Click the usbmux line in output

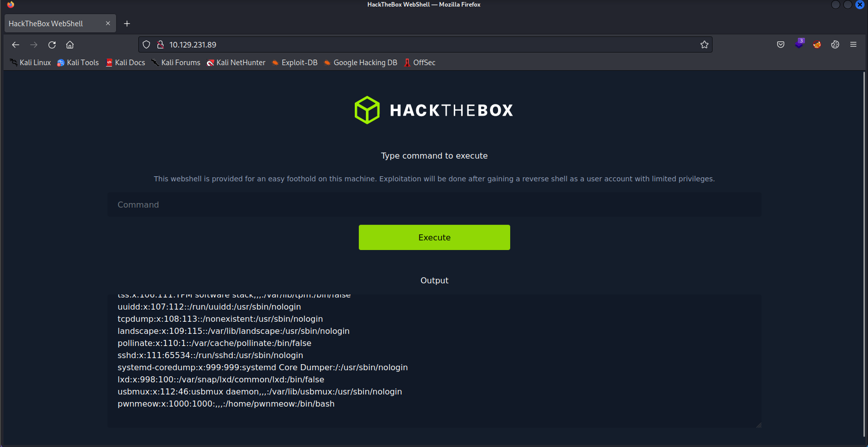[x=260, y=391]
